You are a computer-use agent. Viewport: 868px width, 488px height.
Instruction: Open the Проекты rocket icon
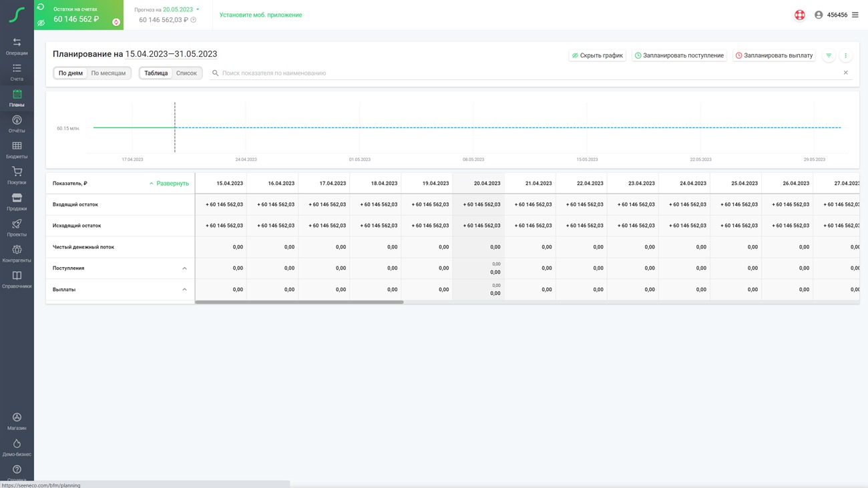click(17, 228)
